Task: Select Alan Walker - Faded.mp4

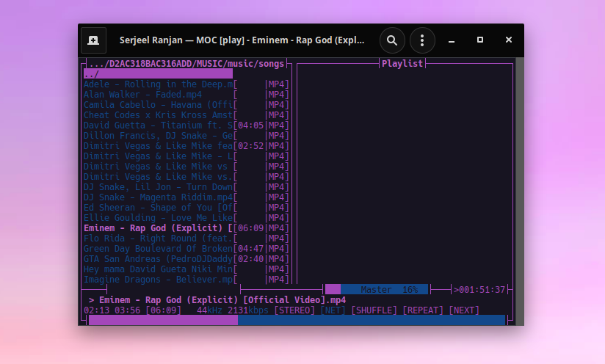Action: 186,95
